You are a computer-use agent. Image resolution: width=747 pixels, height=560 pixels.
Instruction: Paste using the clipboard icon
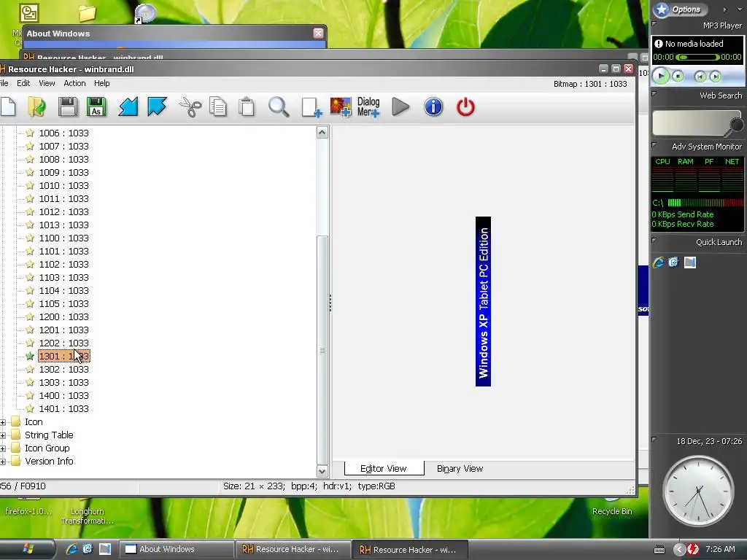click(x=247, y=106)
